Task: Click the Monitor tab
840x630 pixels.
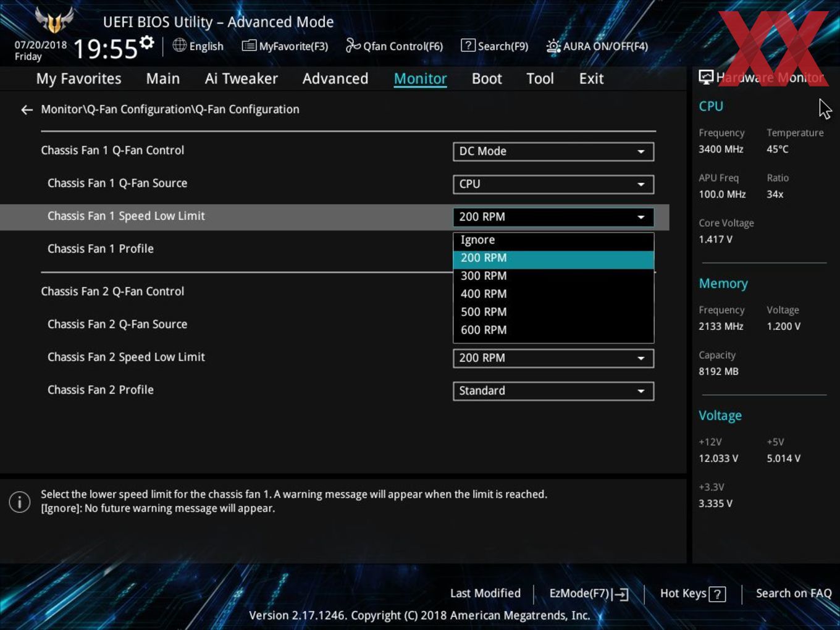Action: (x=421, y=79)
